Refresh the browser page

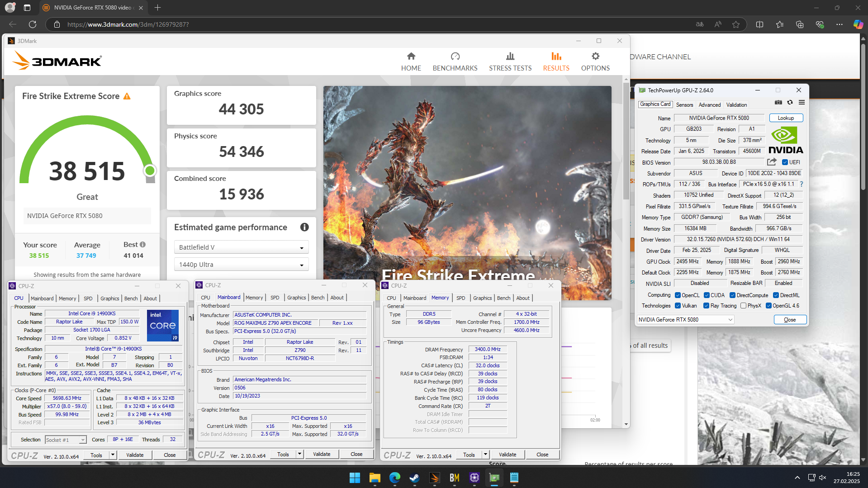pos(33,24)
